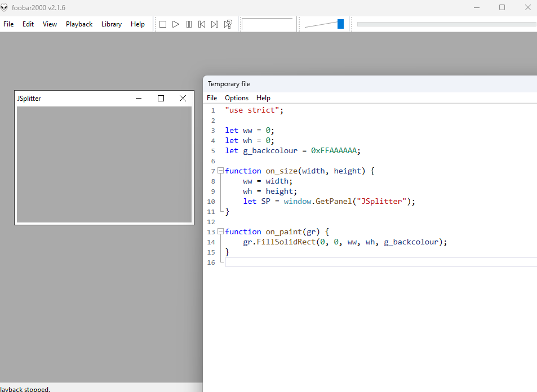Click the foobar2000 alien logo icon
The width and height of the screenshot is (537, 392).
coord(4,7)
